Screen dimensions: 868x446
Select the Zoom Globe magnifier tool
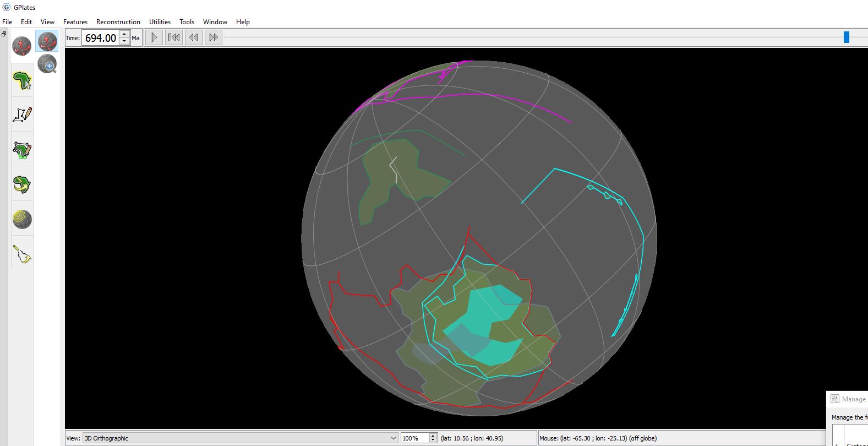point(47,64)
